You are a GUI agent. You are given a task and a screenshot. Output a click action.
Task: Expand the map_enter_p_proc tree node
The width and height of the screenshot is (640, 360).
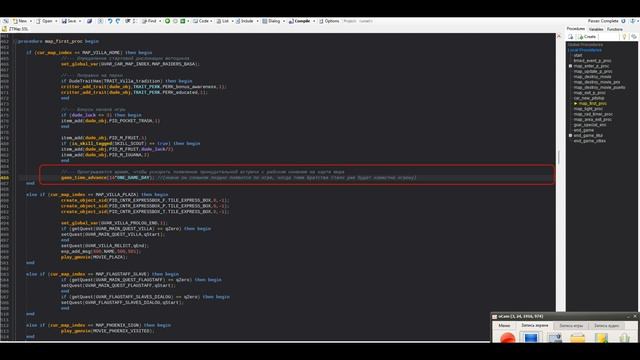(x=570, y=66)
